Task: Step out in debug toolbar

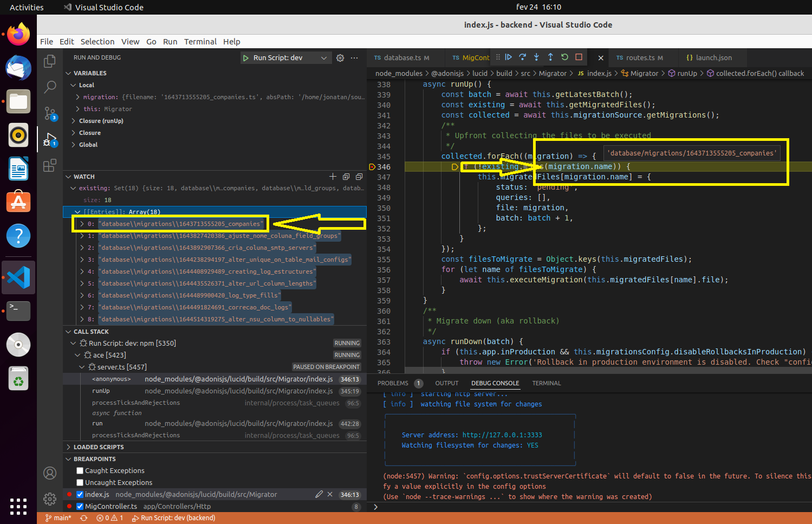Action: click(x=550, y=57)
